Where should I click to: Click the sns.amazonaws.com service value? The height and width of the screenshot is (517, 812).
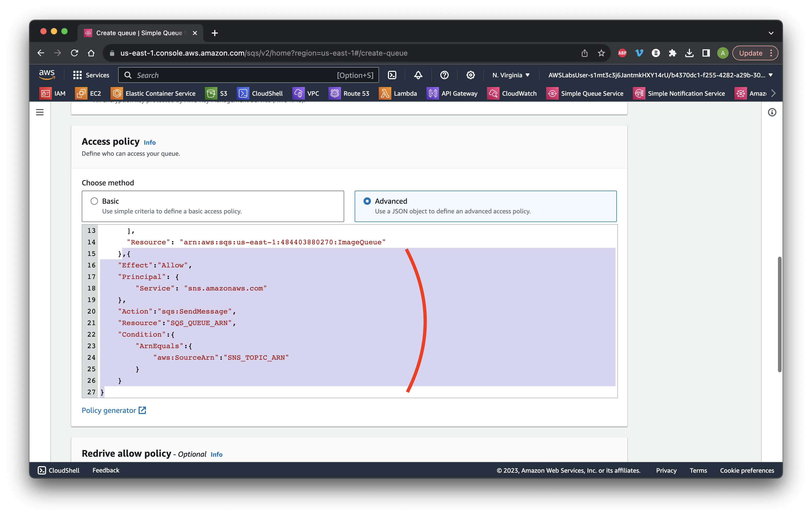[x=225, y=288]
